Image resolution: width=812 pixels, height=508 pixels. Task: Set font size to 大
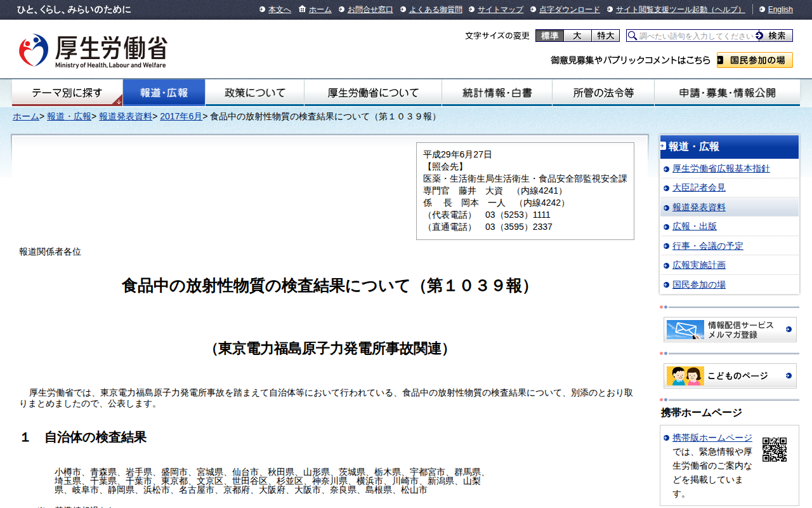pos(577,36)
